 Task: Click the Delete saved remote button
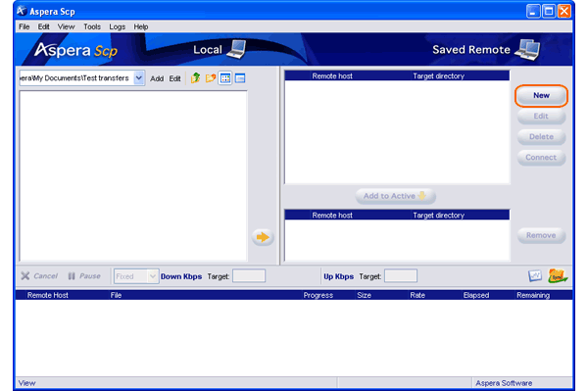(x=541, y=137)
